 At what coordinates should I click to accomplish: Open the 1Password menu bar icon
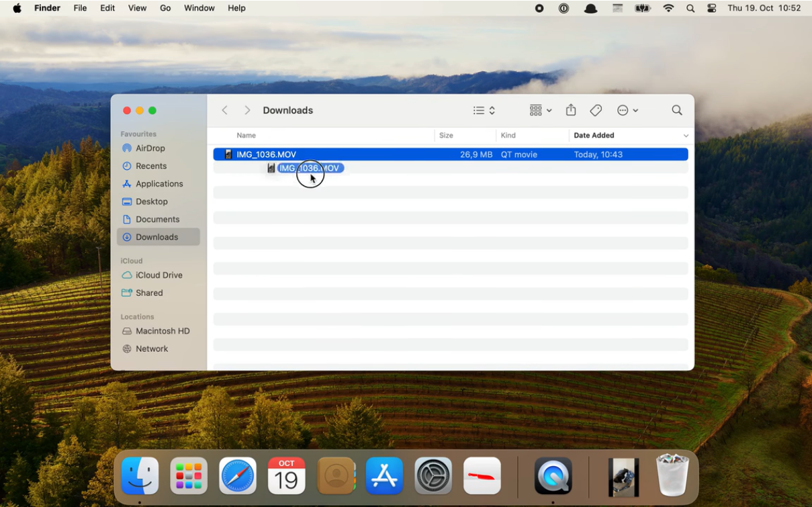point(564,8)
